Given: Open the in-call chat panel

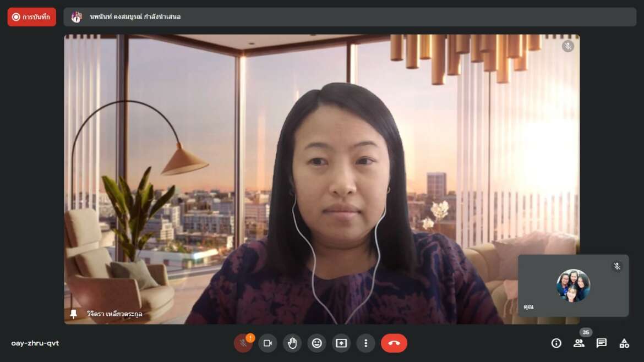Looking at the screenshot, I should click(601, 343).
